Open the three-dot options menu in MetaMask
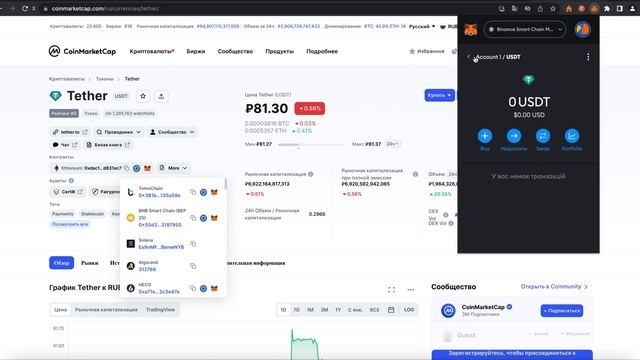The image size is (640, 360). 588,57
